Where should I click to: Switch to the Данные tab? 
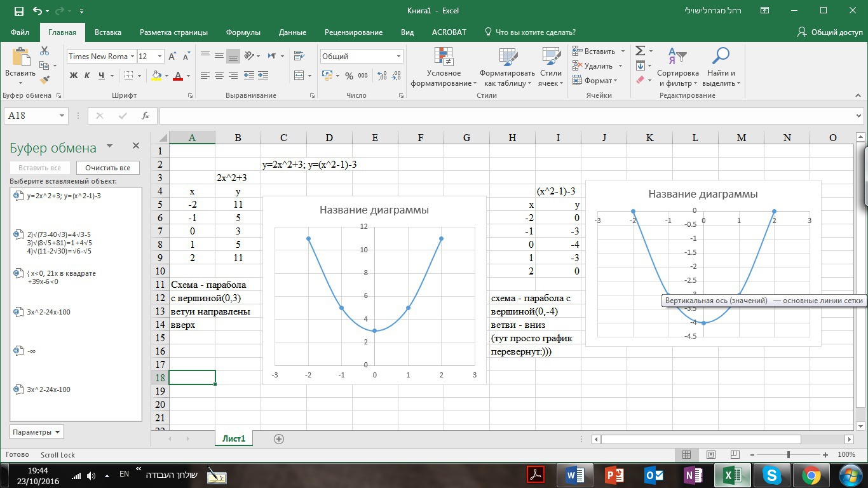tap(292, 32)
